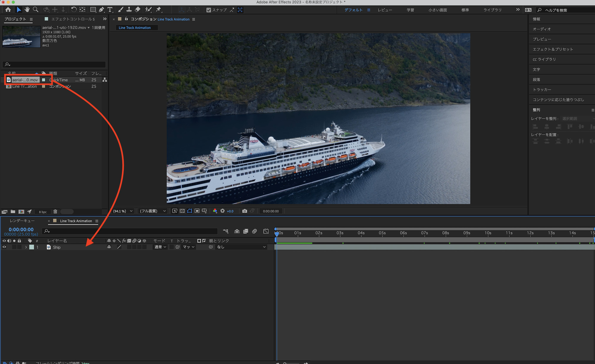Hide the Ship layer with eye icon
595x364 pixels.
4,247
